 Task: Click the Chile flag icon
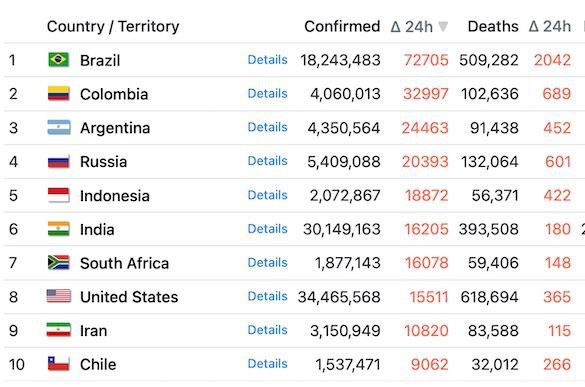click(x=59, y=363)
